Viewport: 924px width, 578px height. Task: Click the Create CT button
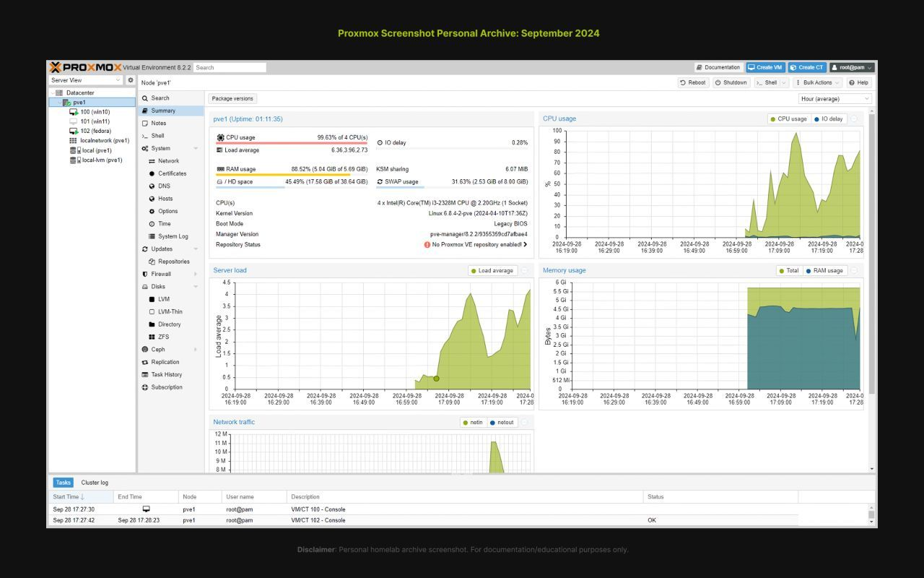point(807,67)
